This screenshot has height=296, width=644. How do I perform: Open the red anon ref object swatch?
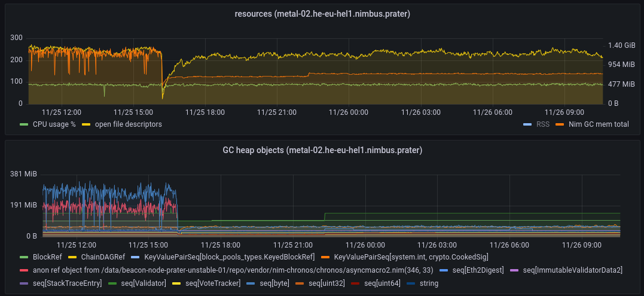pos(25,270)
